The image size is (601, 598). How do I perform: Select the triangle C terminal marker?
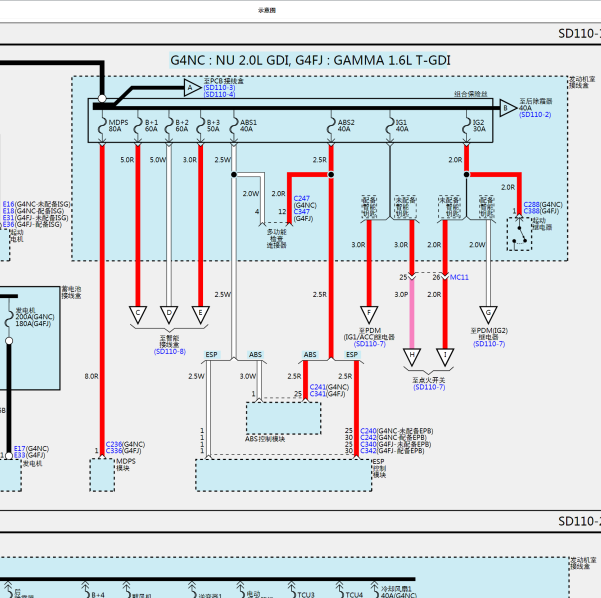[138, 315]
